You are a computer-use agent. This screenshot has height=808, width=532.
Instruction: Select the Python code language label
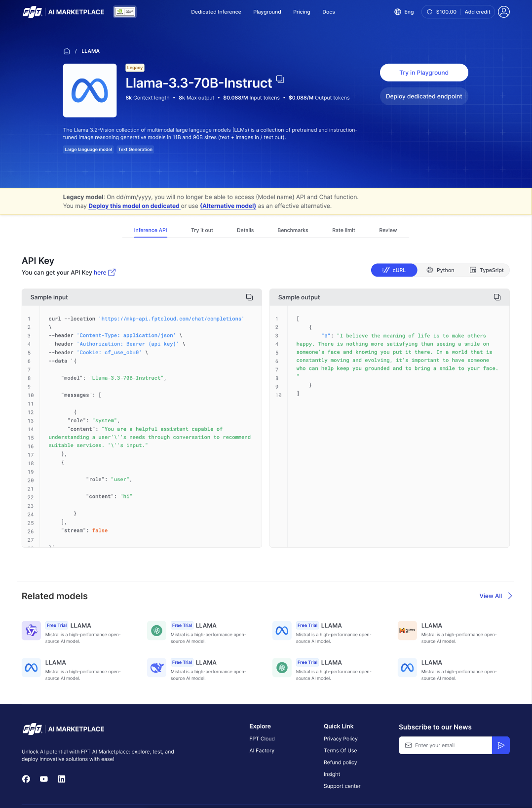pos(445,270)
